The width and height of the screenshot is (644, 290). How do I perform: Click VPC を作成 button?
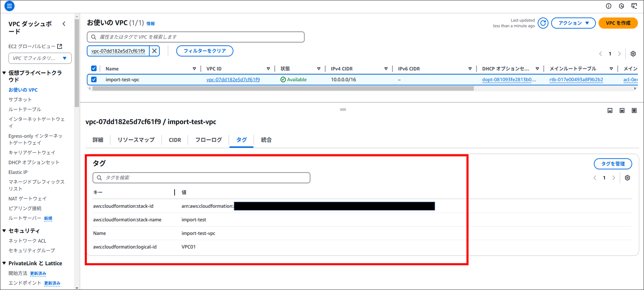618,23
